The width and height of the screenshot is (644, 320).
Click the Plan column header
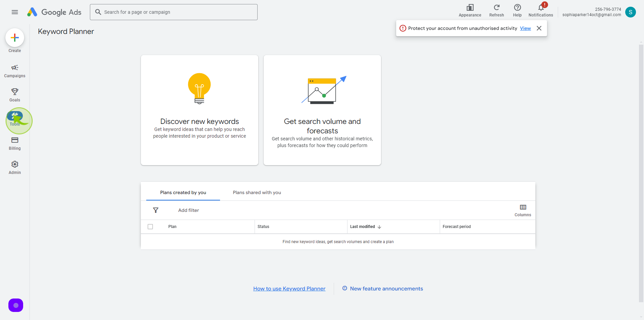pos(172,227)
